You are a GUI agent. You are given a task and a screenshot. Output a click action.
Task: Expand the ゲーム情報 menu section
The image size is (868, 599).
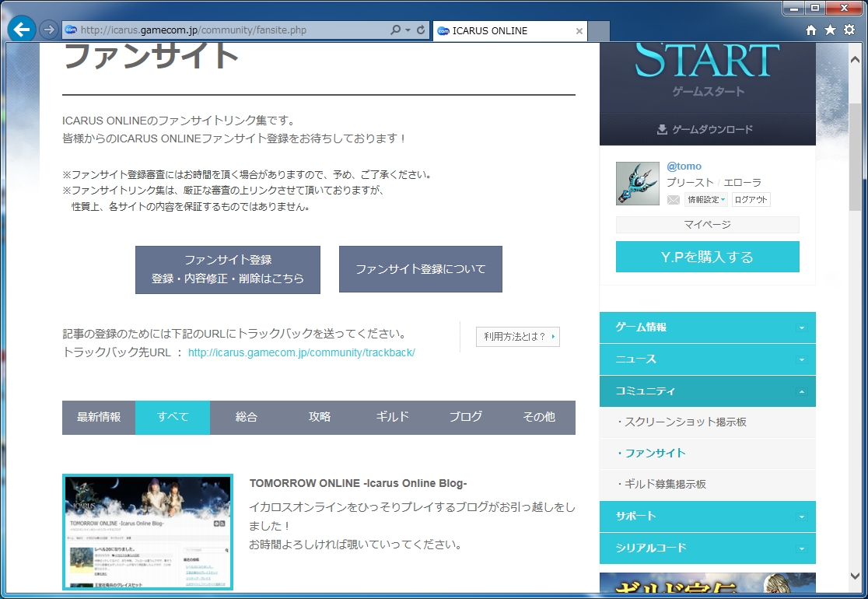(x=708, y=328)
